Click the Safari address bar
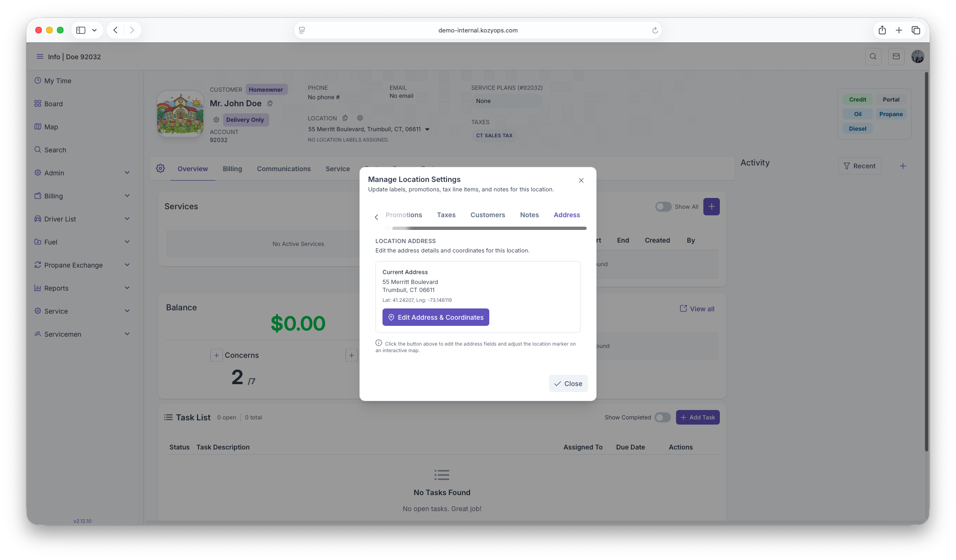Screen dimensions: 956x560 point(478,30)
